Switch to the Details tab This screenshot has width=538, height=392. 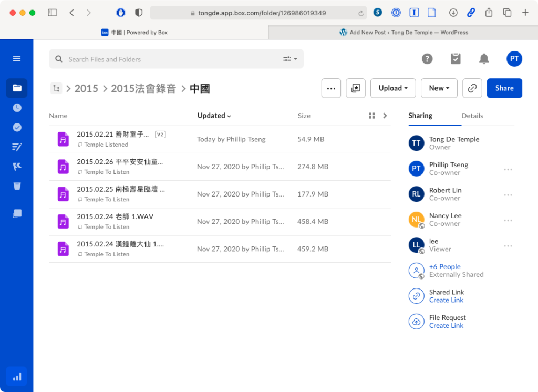472,116
